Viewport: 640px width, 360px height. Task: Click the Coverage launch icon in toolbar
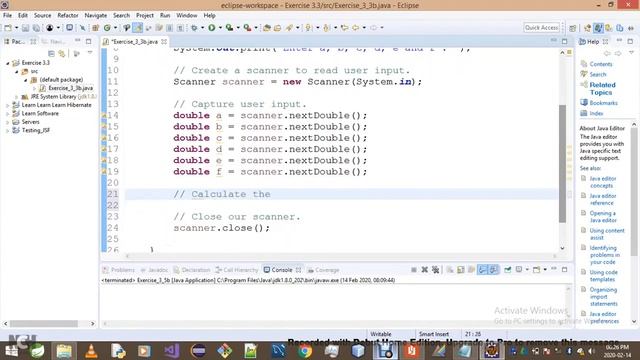click(x=229, y=28)
